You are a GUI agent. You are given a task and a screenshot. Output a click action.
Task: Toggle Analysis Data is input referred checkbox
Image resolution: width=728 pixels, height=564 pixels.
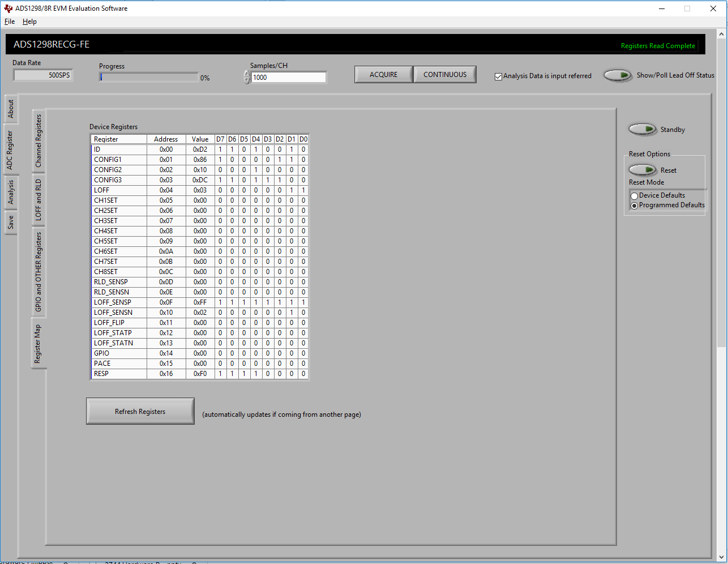point(498,76)
